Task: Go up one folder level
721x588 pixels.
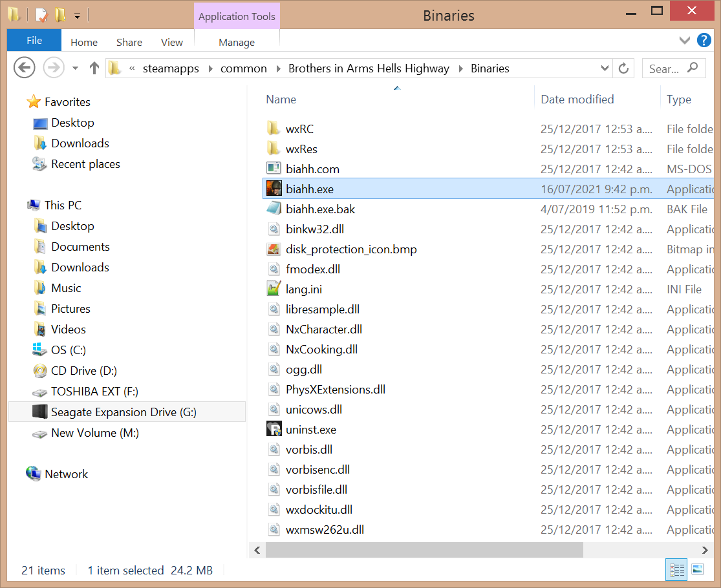Action: tap(94, 68)
